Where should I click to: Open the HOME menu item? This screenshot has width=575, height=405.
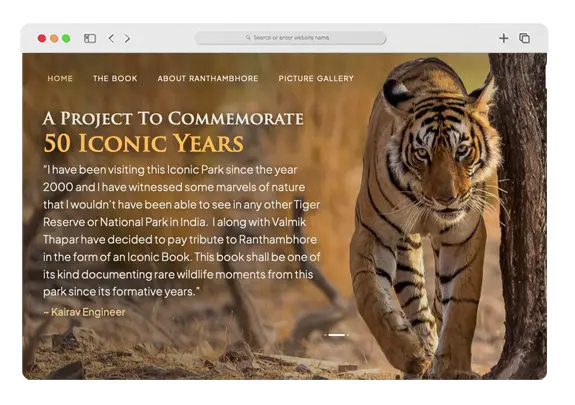coord(60,78)
